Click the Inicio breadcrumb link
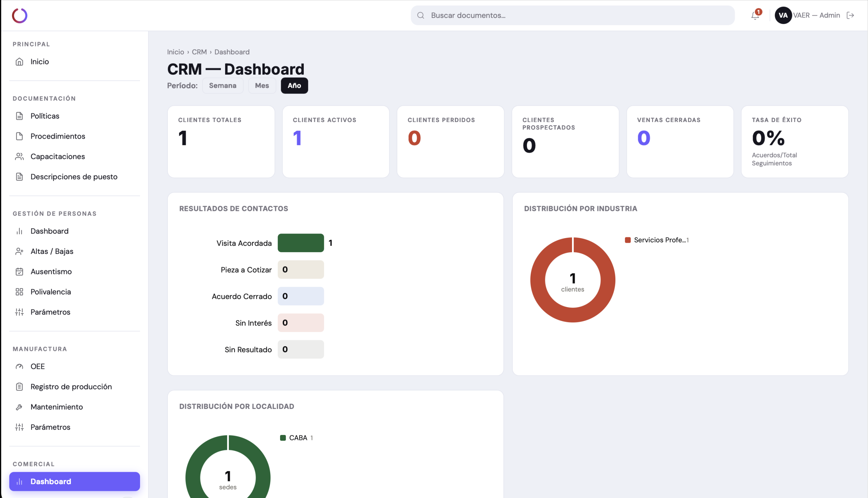Screen dimensions: 868x498 tap(175, 52)
